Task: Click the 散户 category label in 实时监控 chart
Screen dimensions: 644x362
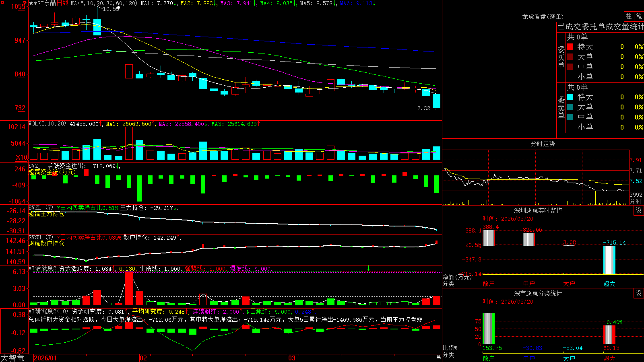Action: [x=488, y=284]
